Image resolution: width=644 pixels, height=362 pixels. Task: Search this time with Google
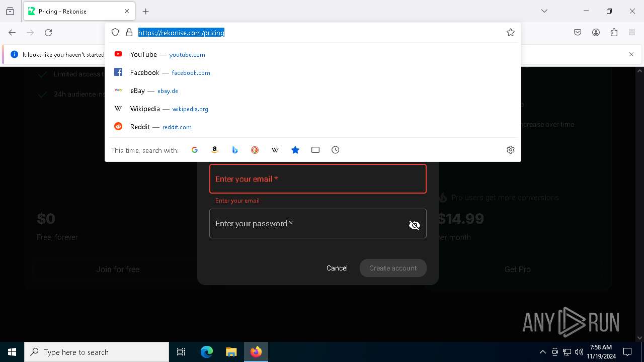[x=195, y=150]
